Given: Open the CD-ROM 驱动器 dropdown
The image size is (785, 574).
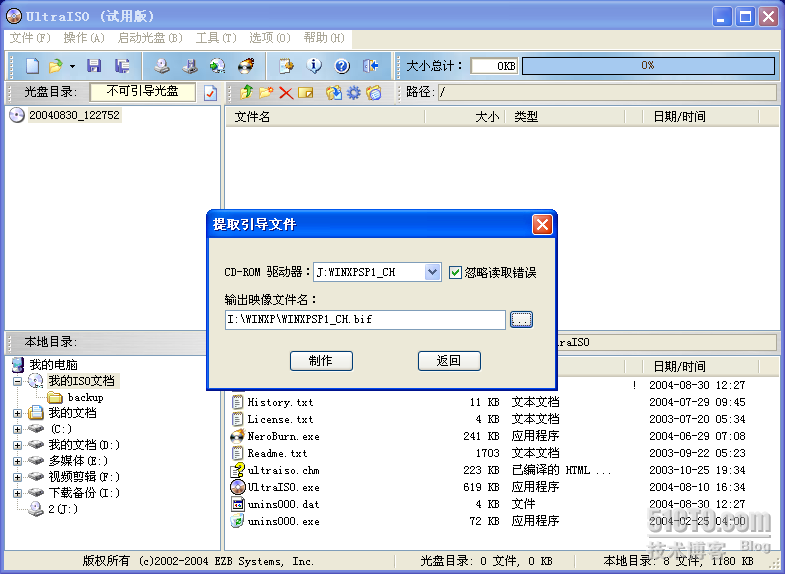Looking at the screenshot, I should click(433, 272).
